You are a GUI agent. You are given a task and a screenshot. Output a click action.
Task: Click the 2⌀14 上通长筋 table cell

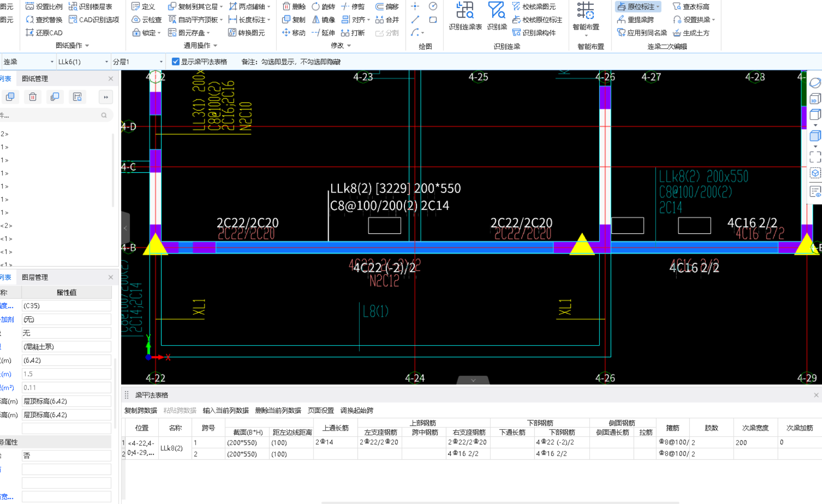(335, 442)
